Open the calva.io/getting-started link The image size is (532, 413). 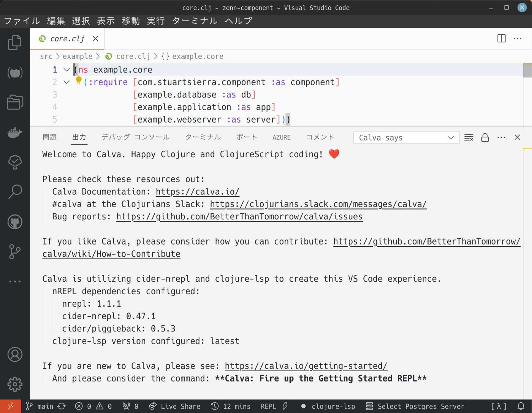[306, 366]
